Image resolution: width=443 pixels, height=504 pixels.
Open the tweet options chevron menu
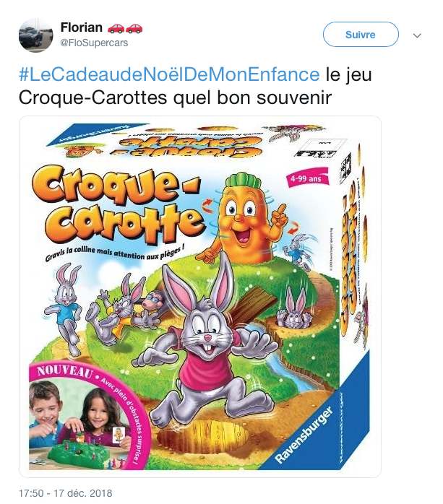point(417,35)
